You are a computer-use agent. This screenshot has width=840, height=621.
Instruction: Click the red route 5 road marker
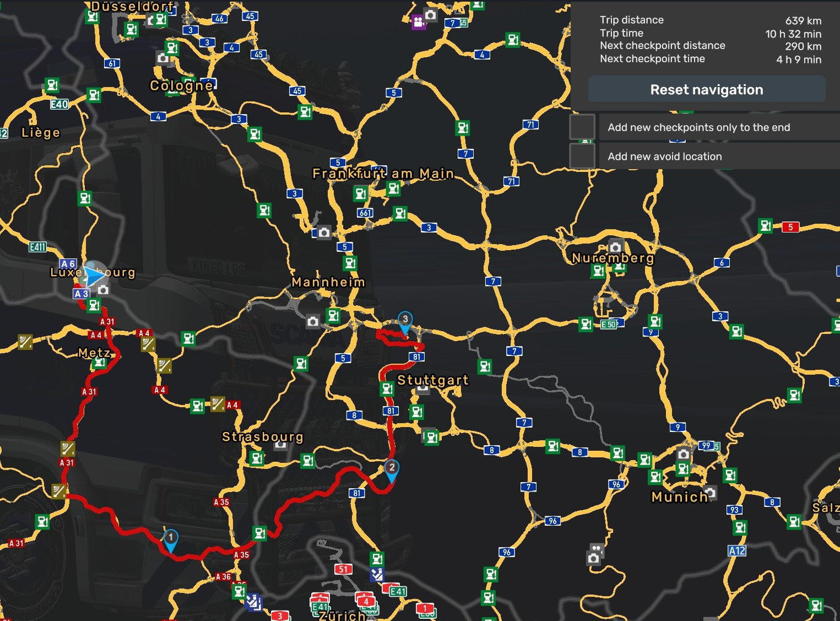click(x=790, y=227)
